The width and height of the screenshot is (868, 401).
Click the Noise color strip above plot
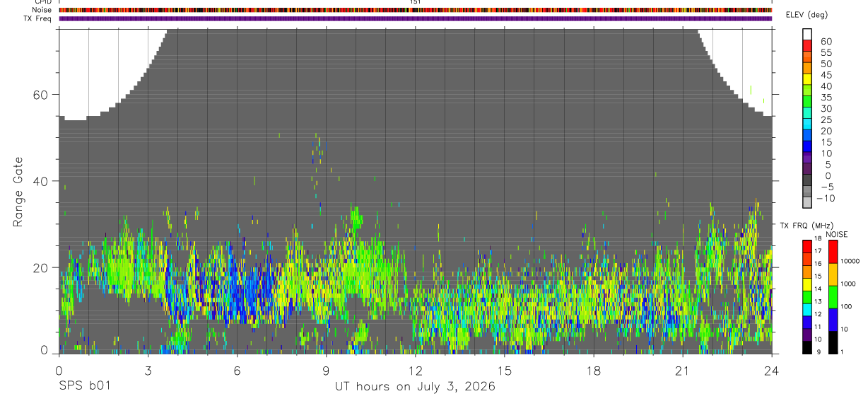click(x=416, y=11)
